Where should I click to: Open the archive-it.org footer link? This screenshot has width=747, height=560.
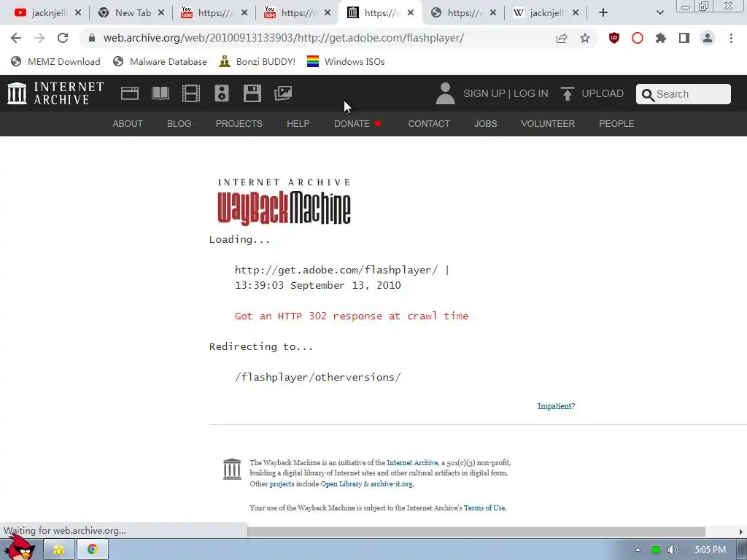point(392,484)
